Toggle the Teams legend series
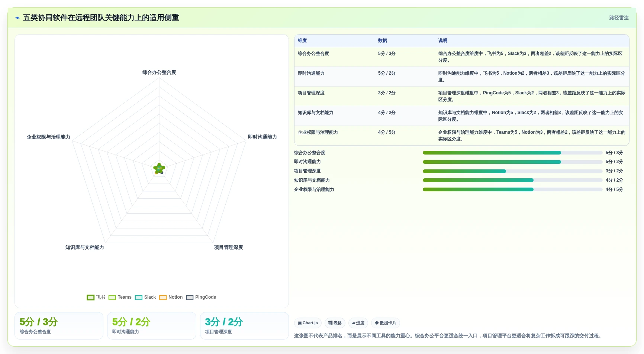 tap(120, 297)
